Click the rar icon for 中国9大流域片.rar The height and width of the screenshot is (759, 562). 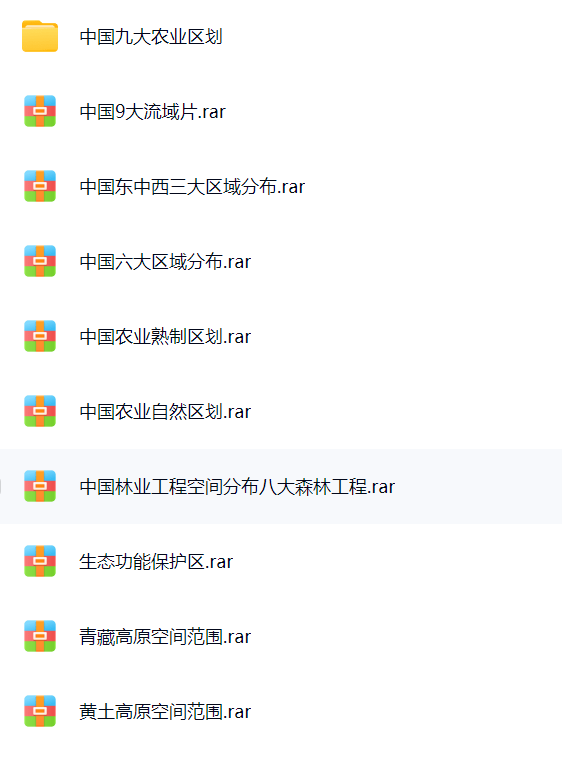pos(40,111)
